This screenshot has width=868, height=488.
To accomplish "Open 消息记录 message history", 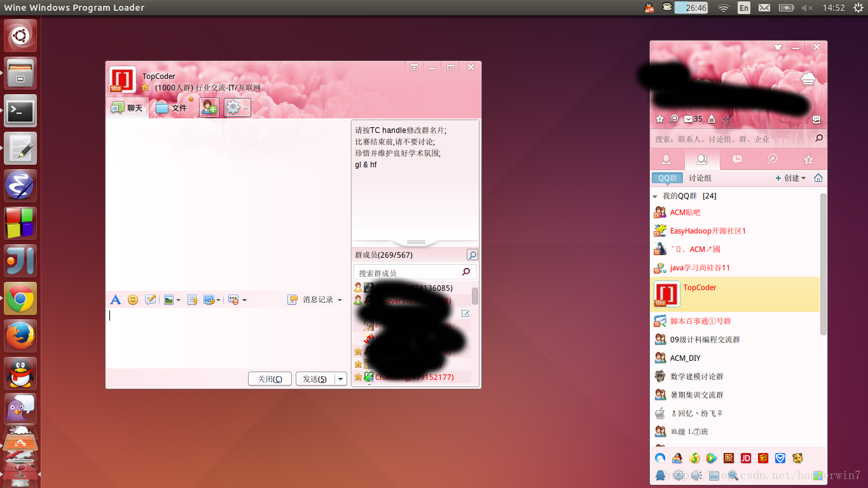I will coord(312,300).
